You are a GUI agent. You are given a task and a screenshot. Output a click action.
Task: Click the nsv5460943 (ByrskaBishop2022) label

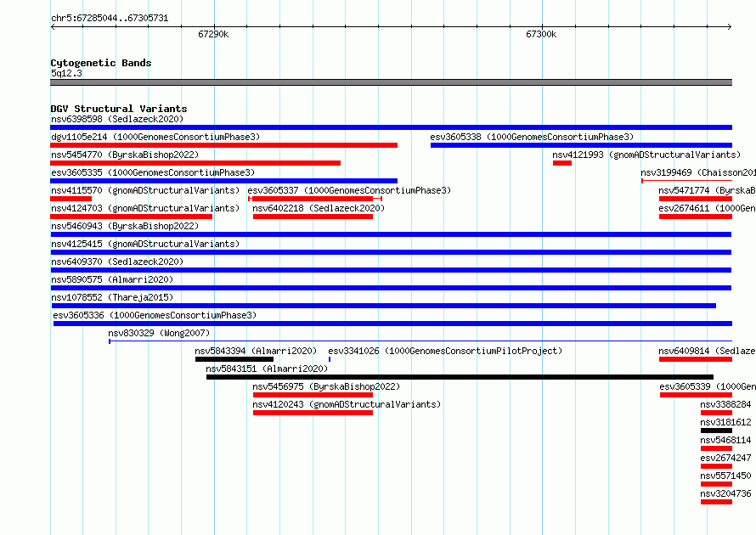(x=125, y=226)
